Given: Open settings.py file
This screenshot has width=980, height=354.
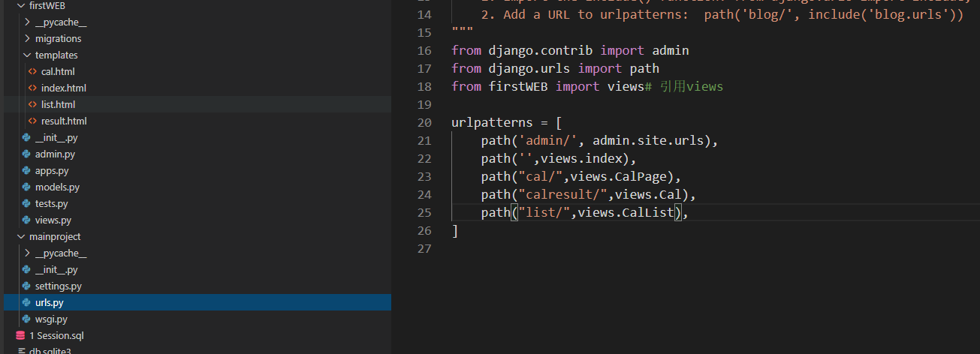Looking at the screenshot, I should click(x=59, y=286).
